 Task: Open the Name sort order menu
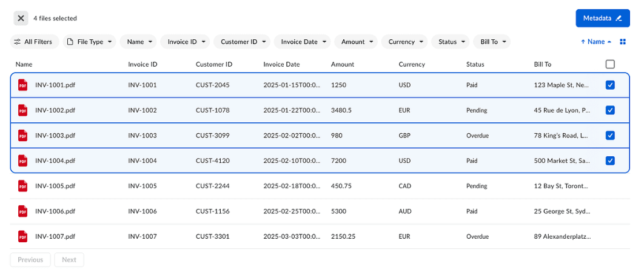point(596,42)
